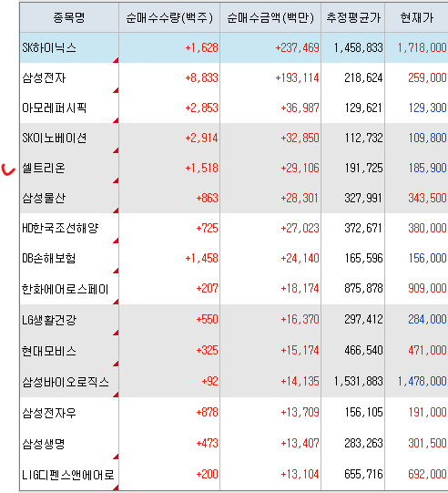Screen dimensions: 448x493
Task: Click the 현재가 column header
Action: point(416,17)
